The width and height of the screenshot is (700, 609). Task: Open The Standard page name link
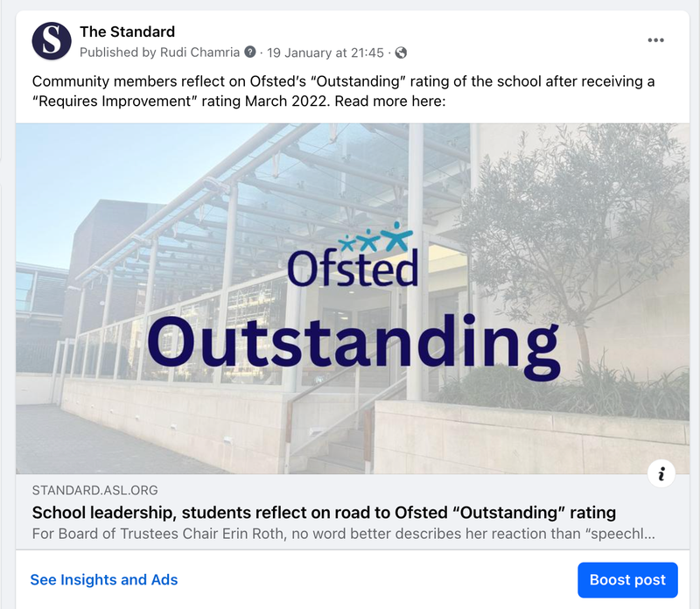click(127, 32)
